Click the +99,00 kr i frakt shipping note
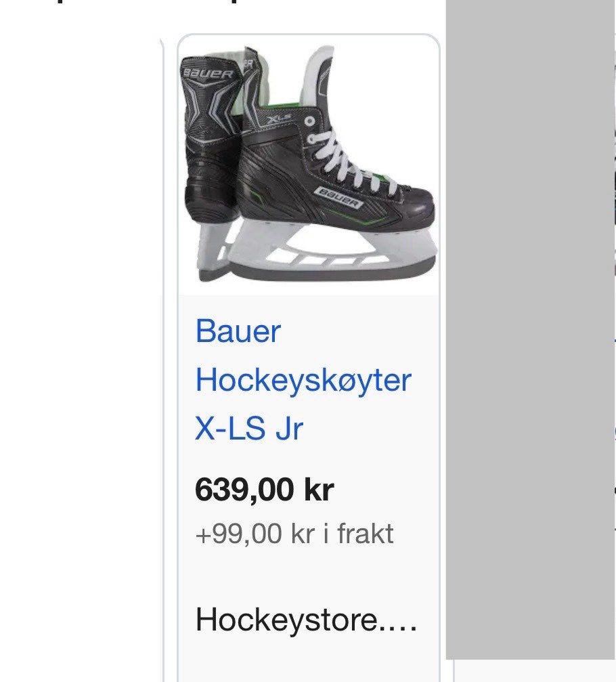Screen dimensions: 616x682 click(294, 534)
